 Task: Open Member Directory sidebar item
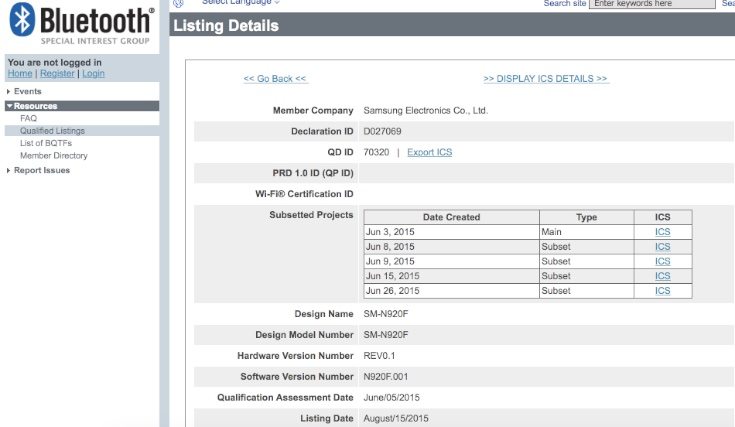(x=53, y=156)
